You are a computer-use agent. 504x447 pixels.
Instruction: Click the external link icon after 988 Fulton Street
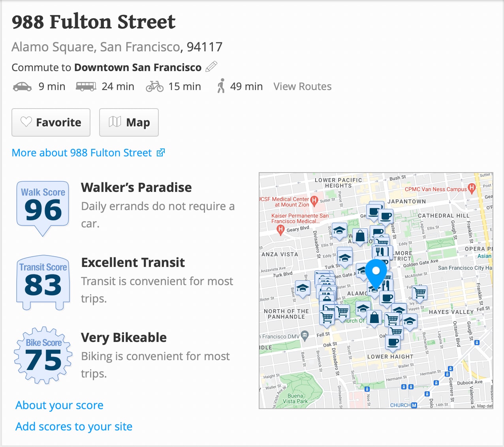[161, 152]
